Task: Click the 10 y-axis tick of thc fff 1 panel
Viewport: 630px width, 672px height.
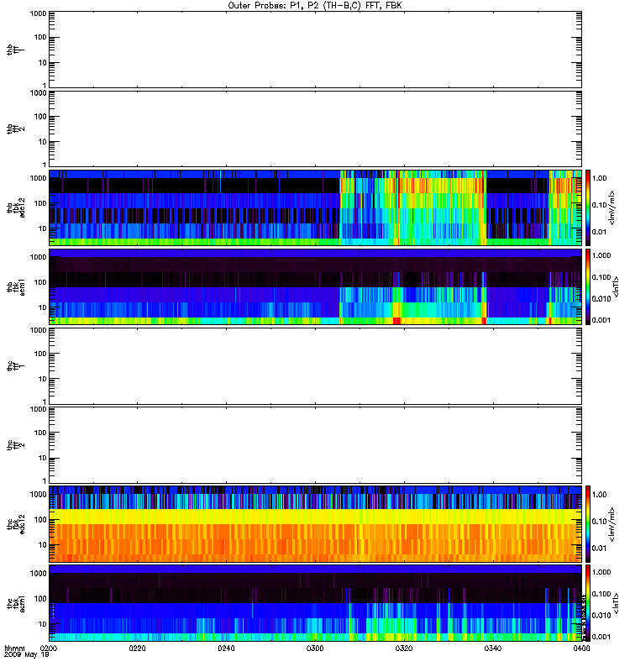Action: (x=43, y=379)
